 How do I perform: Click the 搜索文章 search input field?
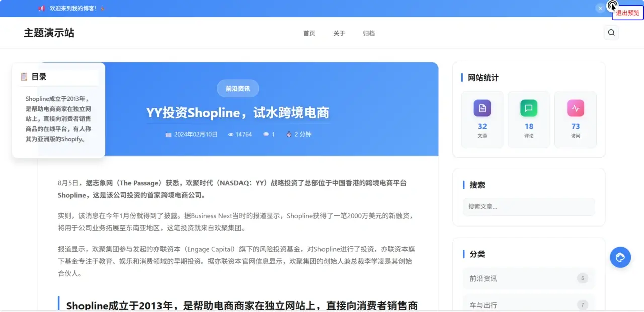pyautogui.click(x=528, y=207)
